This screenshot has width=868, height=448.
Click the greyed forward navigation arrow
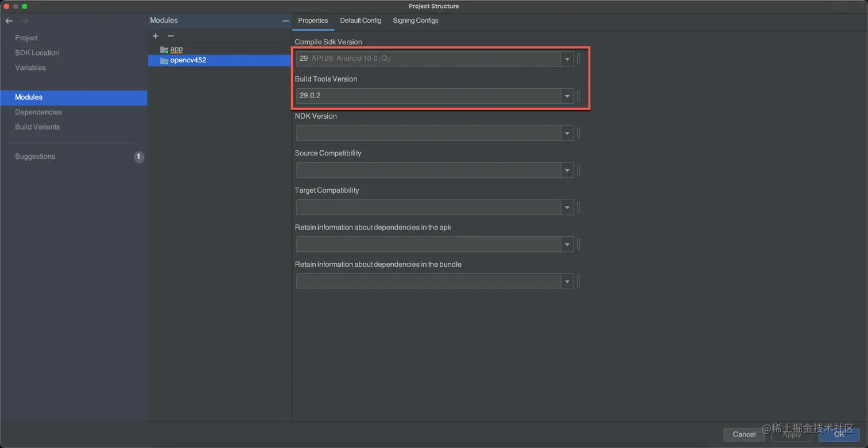pyautogui.click(x=24, y=21)
